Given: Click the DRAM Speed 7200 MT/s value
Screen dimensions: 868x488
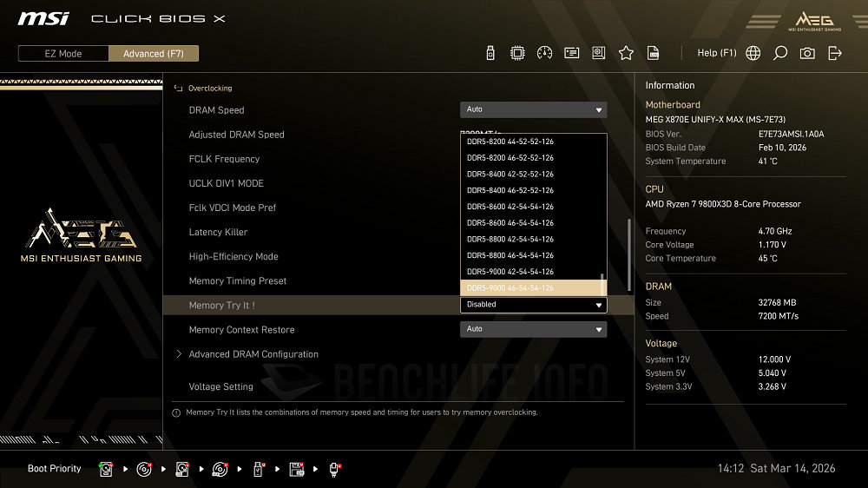Looking at the screenshot, I should point(779,316).
